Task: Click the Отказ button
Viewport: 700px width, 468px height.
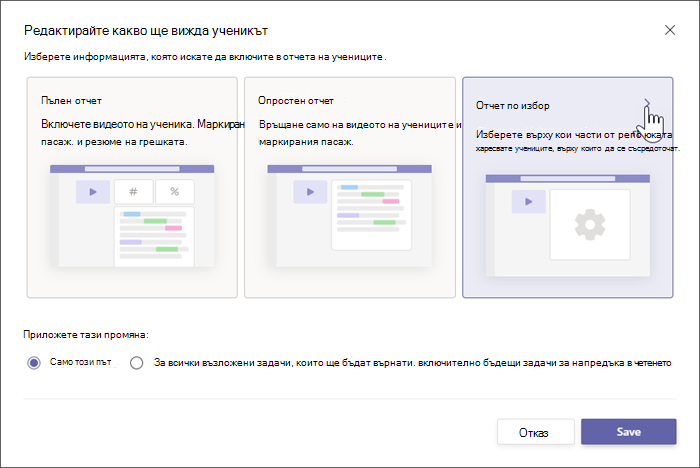Action: tap(535, 432)
